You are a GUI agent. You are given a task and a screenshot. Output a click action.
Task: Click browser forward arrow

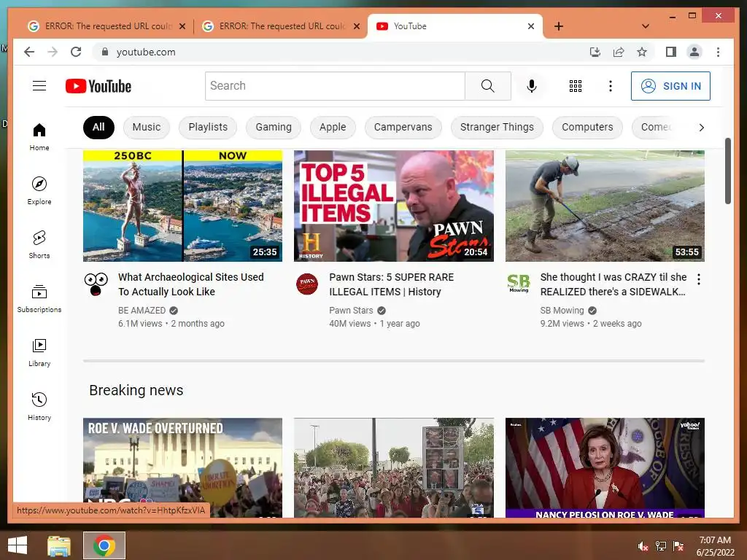pos(53,52)
